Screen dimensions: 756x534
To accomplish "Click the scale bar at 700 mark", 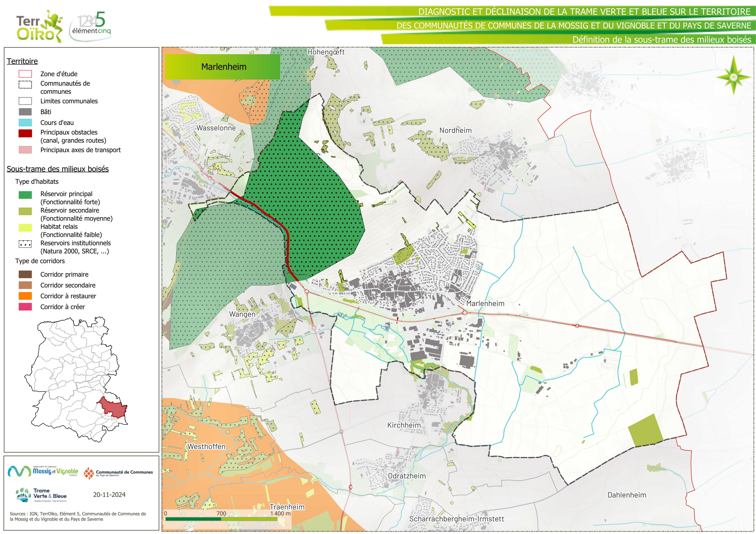I will point(221,519).
